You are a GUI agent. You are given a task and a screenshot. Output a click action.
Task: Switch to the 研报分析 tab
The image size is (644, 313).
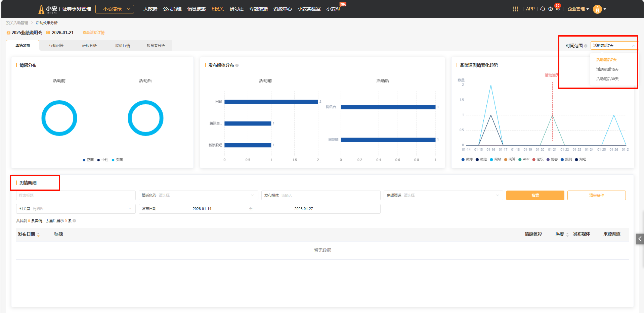(89, 46)
